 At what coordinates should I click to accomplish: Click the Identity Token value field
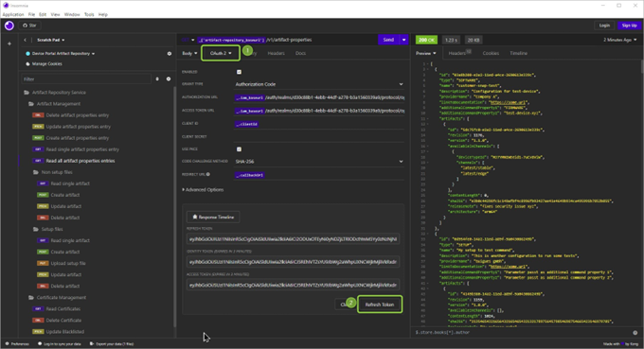coord(293,262)
